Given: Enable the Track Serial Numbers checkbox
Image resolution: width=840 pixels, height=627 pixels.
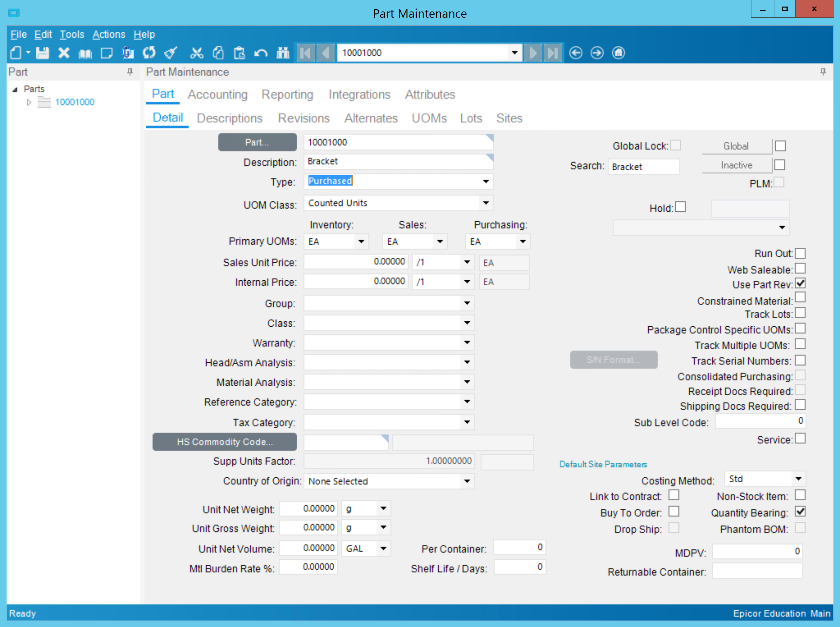Looking at the screenshot, I should click(x=800, y=360).
